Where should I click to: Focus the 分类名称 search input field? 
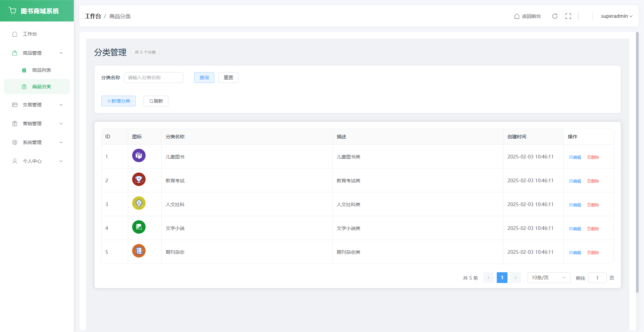[x=154, y=78]
